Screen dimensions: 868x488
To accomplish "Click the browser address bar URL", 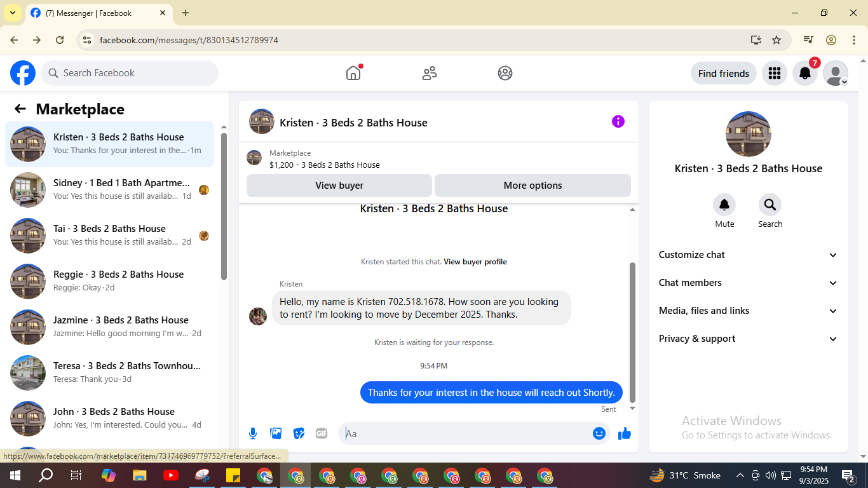I will (x=189, y=40).
